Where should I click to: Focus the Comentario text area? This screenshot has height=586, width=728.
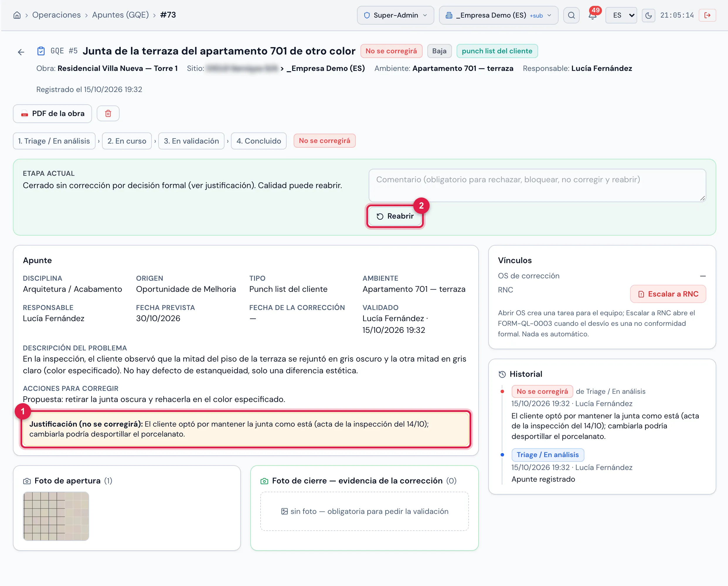[537, 185]
